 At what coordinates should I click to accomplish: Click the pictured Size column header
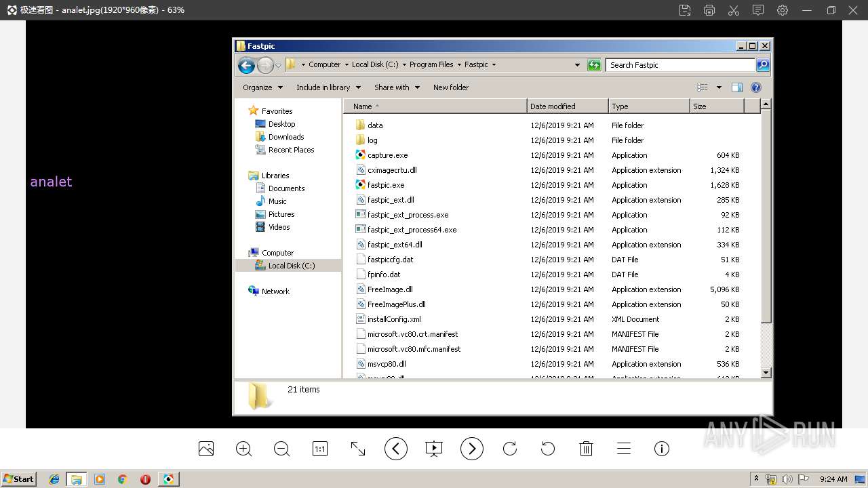pyautogui.click(x=716, y=106)
